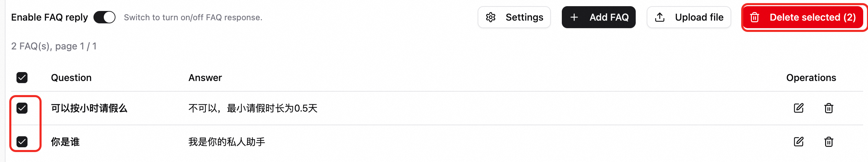The image size is (868, 162).
Task: Open FAQ Settings via gear button
Action: (514, 17)
